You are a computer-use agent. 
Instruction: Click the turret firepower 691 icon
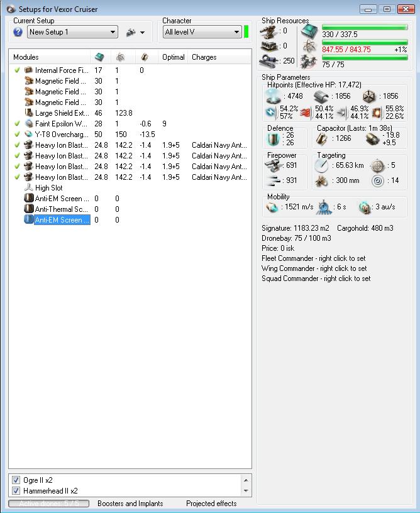pyautogui.click(x=274, y=165)
